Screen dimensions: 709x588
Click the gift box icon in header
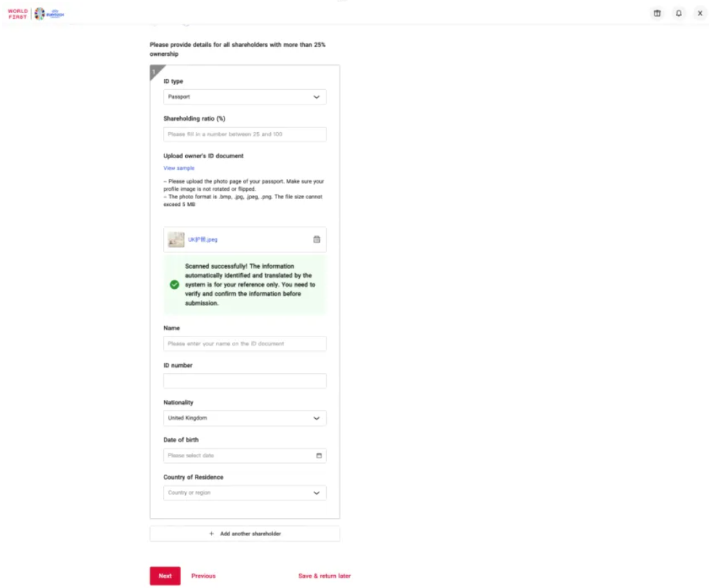[x=657, y=13]
